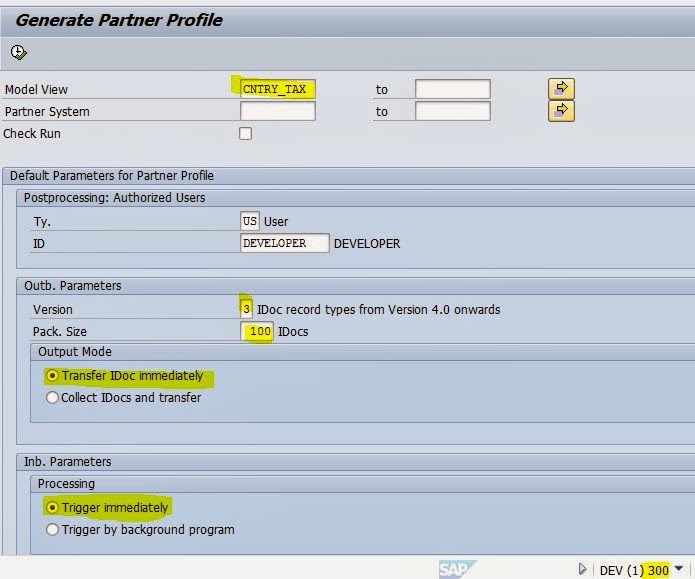Click the 'IDocs' unit text
Image resolution: width=695 pixels, height=579 pixels.
pos(293,332)
